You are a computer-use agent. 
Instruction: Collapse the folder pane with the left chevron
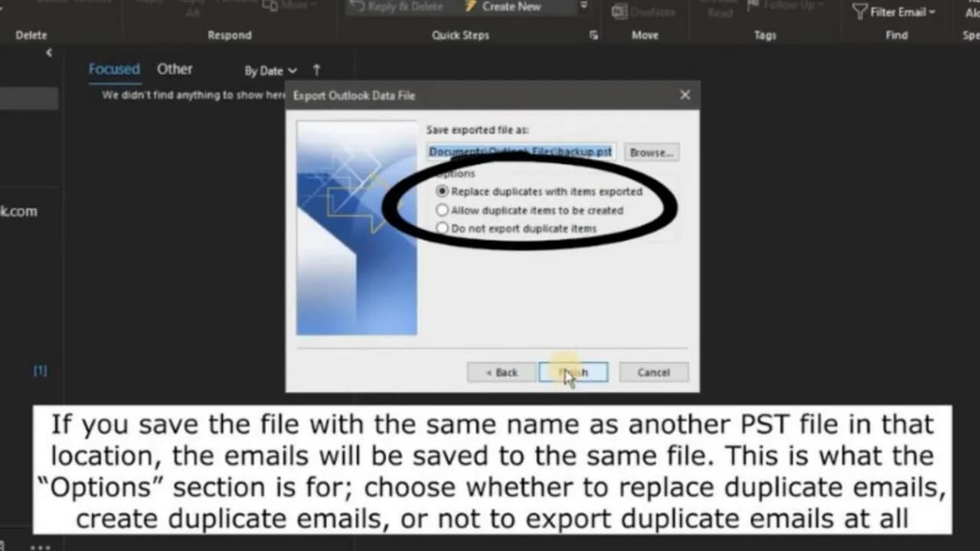tap(48, 52)
